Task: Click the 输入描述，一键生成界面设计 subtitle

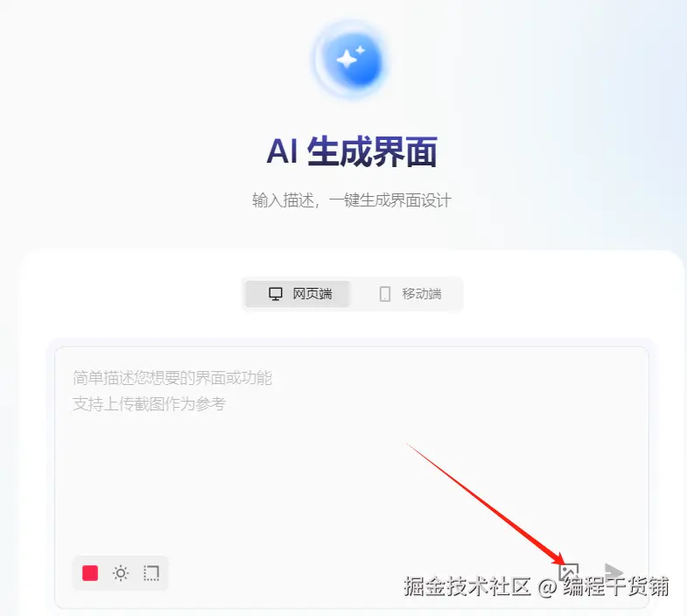Action: (x=352, y=200)
